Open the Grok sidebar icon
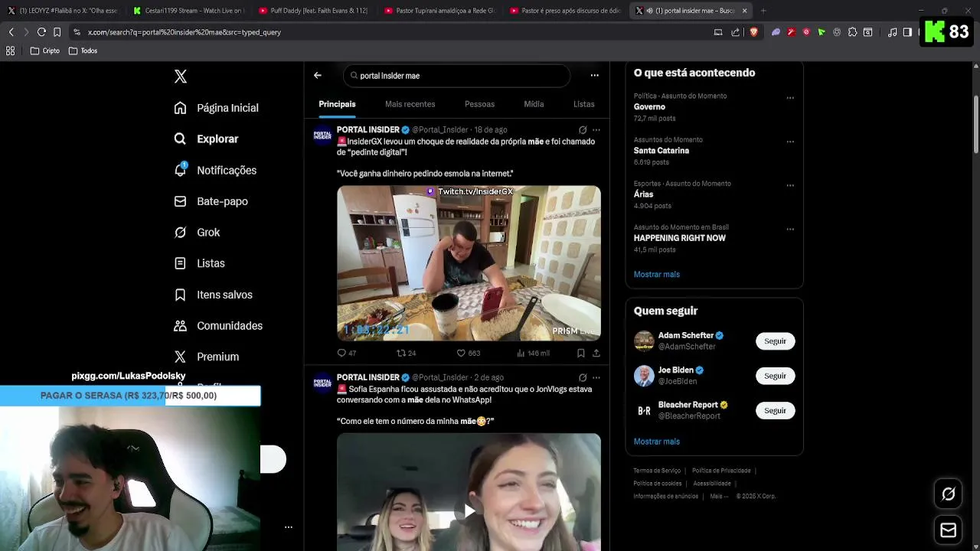Image resolution: width=980 pixels, height=551 pixels. click(180, 232)
